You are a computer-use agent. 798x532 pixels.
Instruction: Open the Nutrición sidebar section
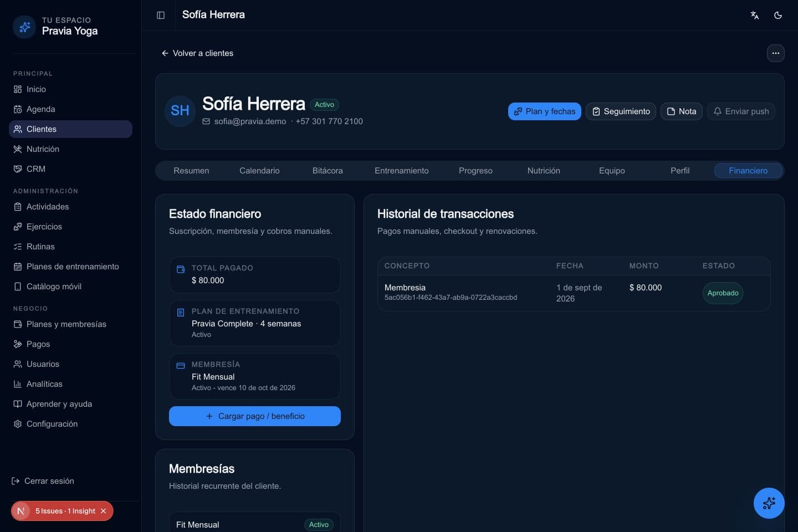(70, 149)
